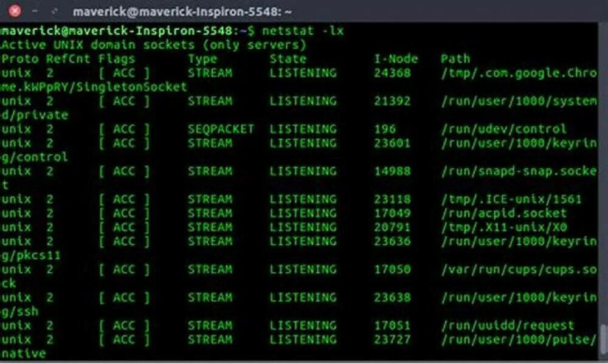Click path /run/udev/control
Image resolution: width=608 pixels, height=364 pixels.
click(x=503, y=129)
